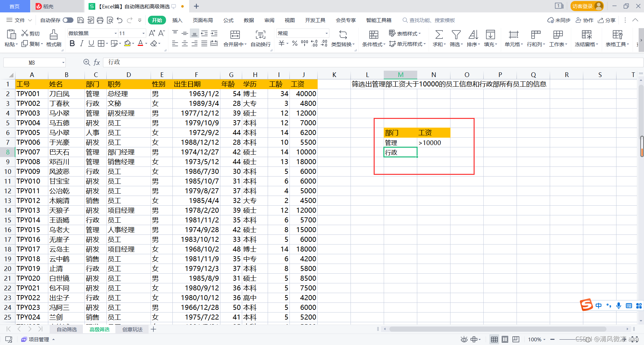Image resolution: width=644 pixels, height=345 pixels.
Task: Click the Format Painter (格式刷) icon
Action: 54,34
